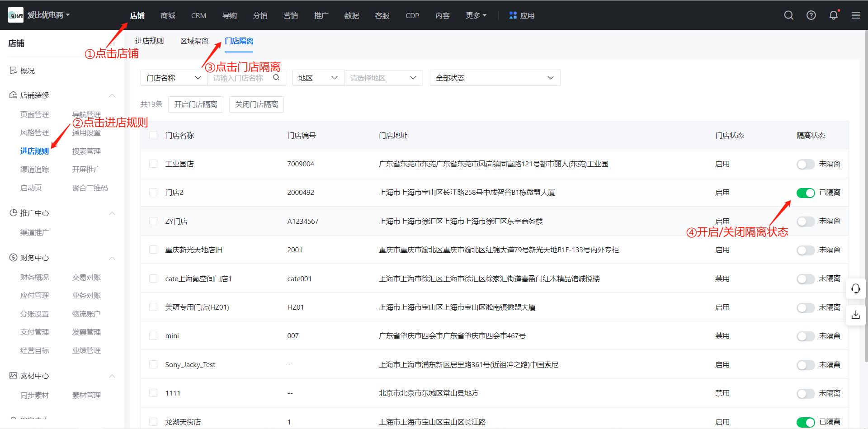The height and width of the screenshot is (429, 868).
Task: Open the help question mark icon
Action: (x=811, y=15)
